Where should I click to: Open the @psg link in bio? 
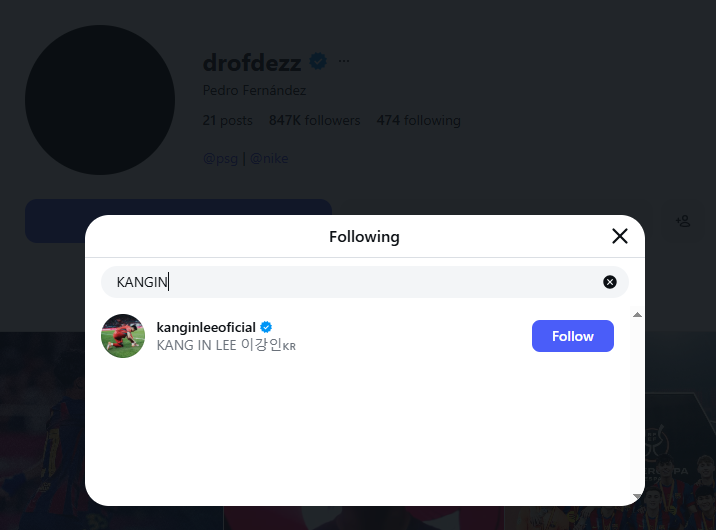point(220,158)
